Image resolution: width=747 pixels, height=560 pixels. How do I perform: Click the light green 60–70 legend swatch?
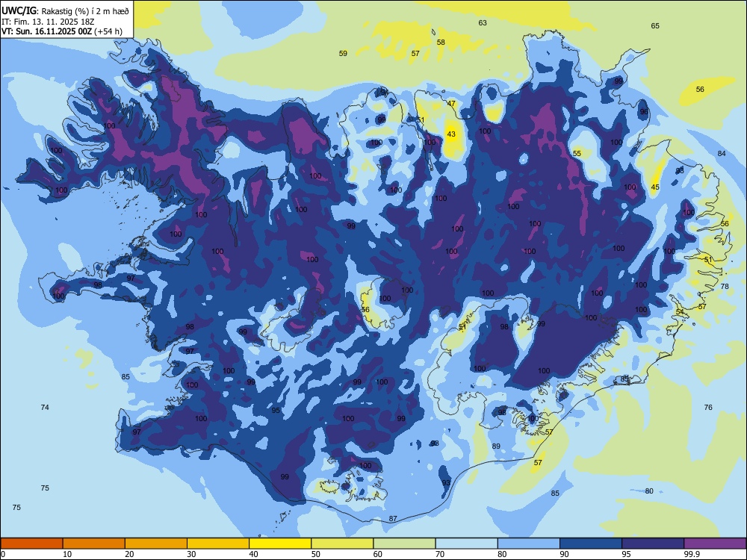(x=404, y=544)
